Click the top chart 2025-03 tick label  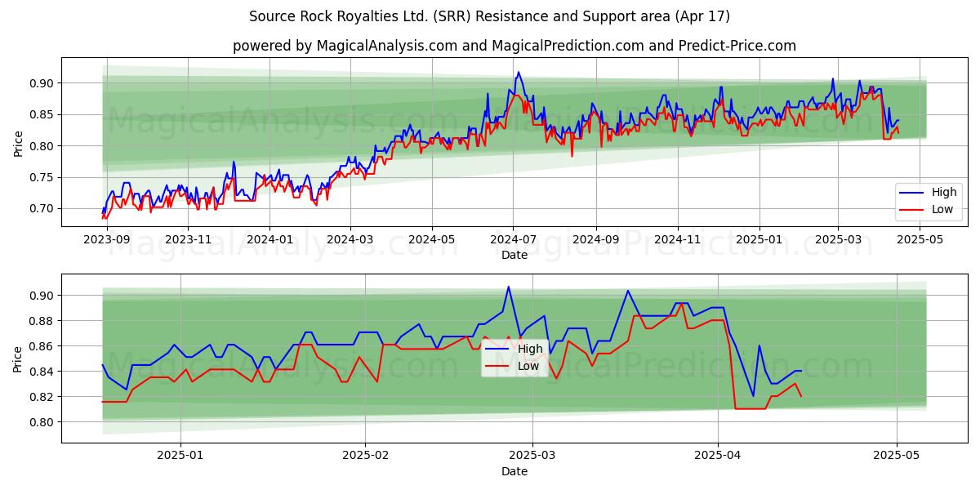coord(838,239)
